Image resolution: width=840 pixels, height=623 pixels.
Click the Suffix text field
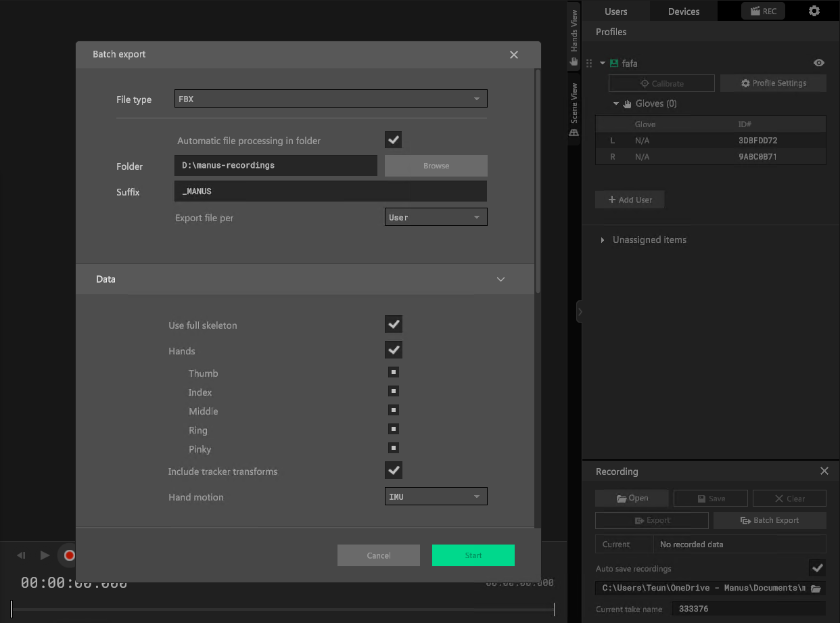point(331,191)
